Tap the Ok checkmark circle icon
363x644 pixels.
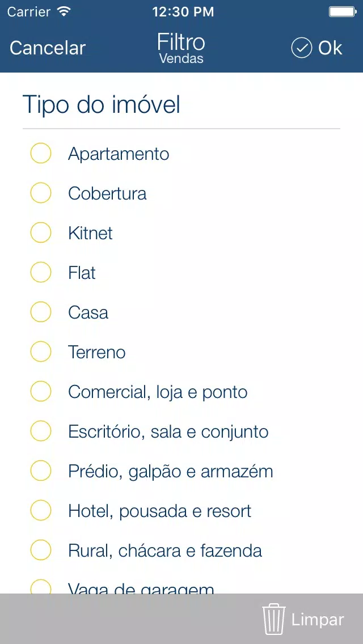pos(302,48)
